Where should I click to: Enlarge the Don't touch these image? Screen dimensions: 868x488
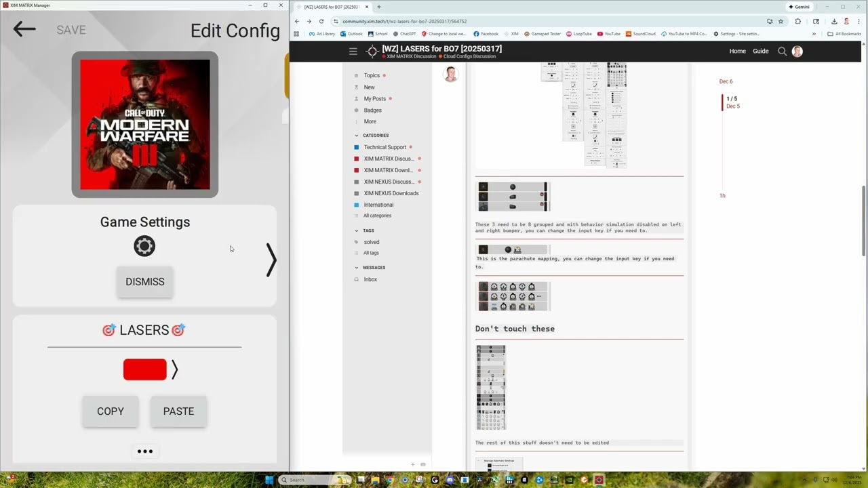[491, 387]
